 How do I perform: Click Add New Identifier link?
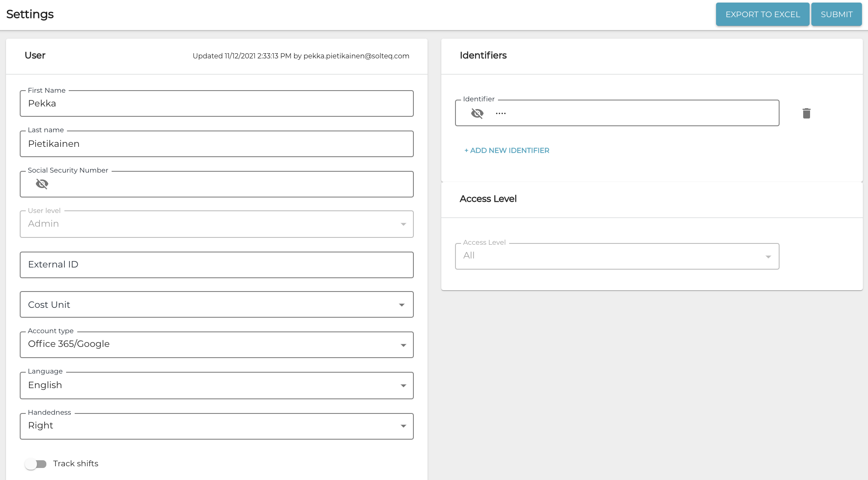click(x=507, y=151)
